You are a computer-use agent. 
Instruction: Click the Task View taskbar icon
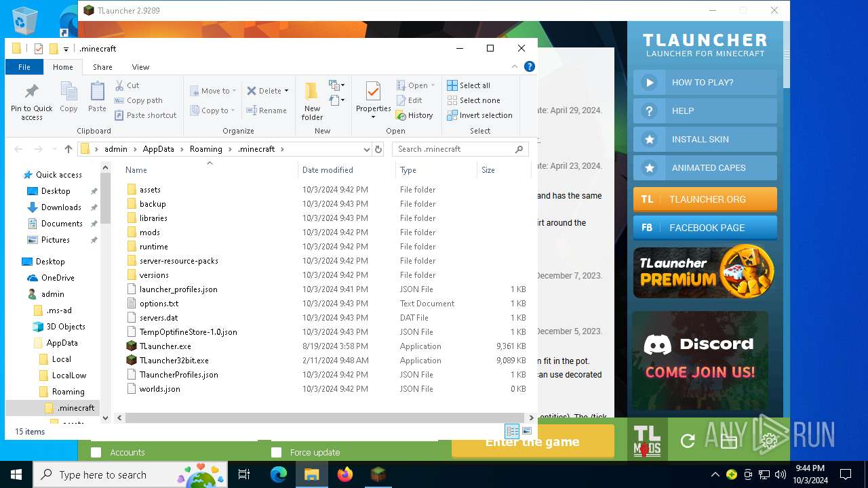click(244, 474)
